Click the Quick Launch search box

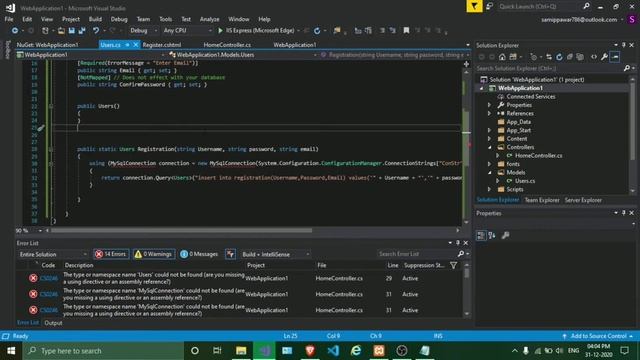tap(539, 7)
